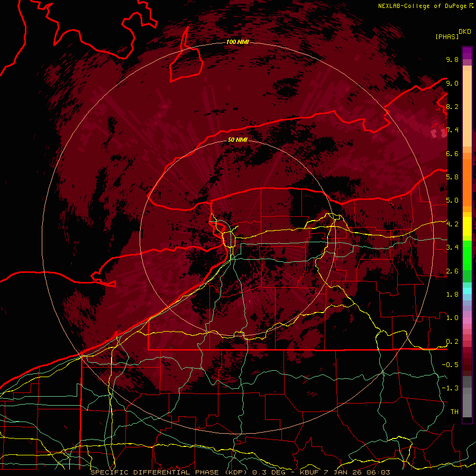476x476 pixels.
Task: Click the 1.0 legend value
Action: coord(452,318)
